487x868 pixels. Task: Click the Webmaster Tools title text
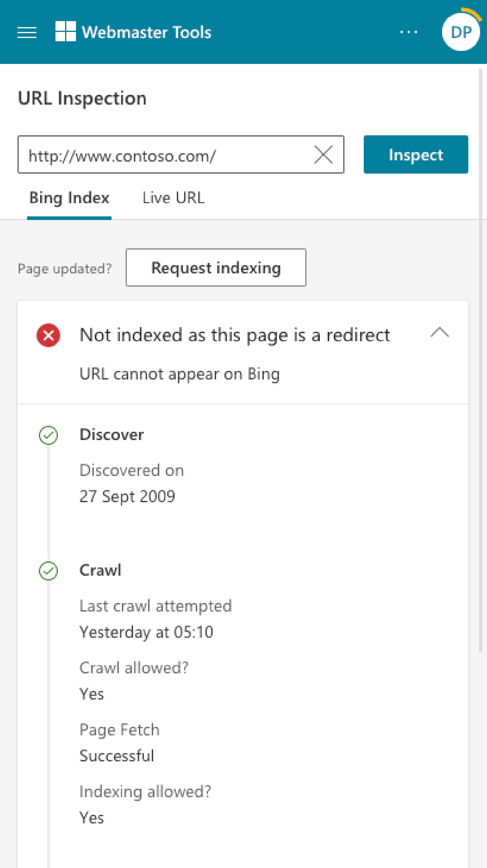coord(146,32)
